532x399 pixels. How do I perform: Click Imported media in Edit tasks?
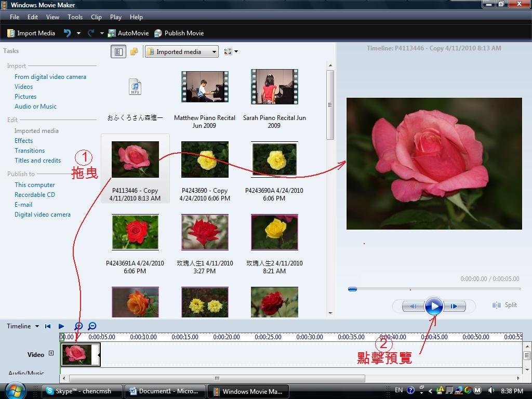point(36,130)
